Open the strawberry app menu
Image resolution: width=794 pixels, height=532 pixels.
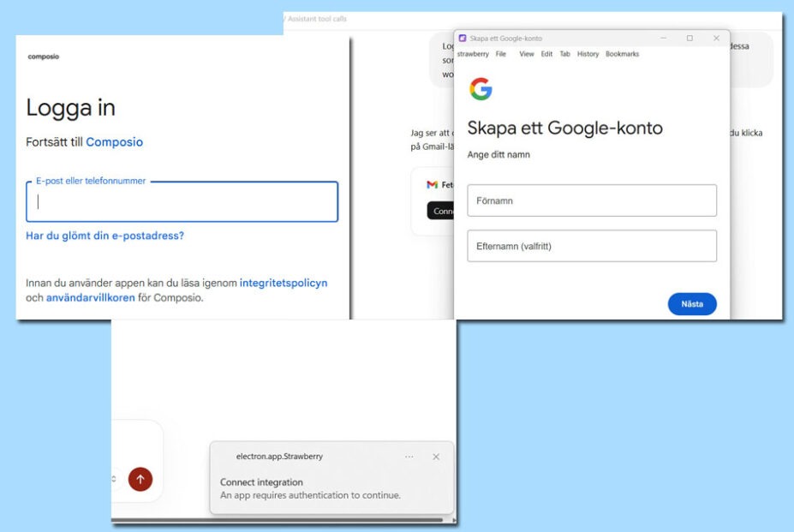(473, 54)
